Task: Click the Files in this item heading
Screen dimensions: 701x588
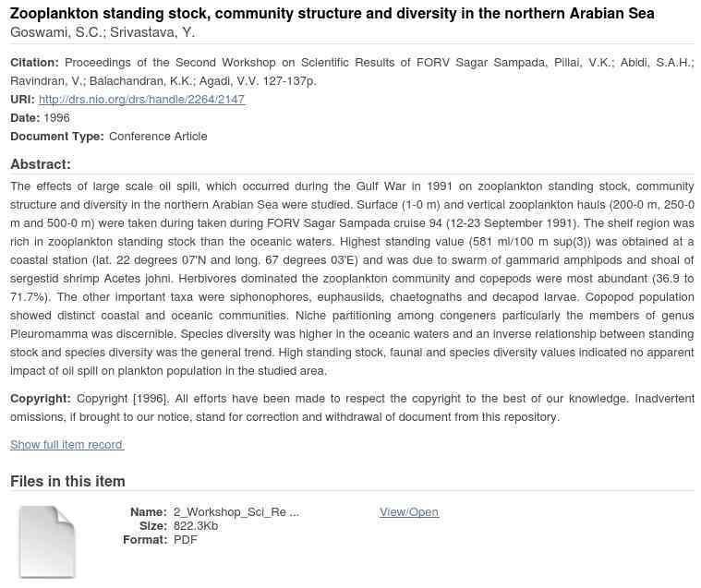Action: tap(67, 481)
